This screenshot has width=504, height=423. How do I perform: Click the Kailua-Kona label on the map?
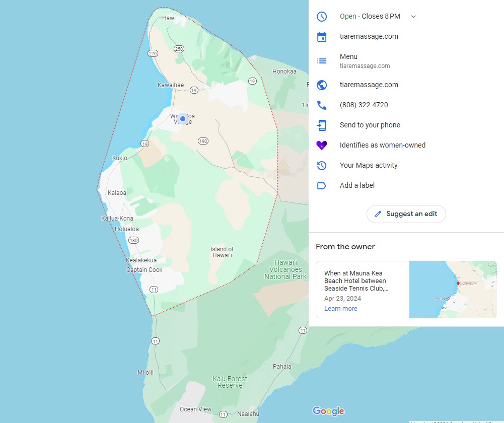117,219
